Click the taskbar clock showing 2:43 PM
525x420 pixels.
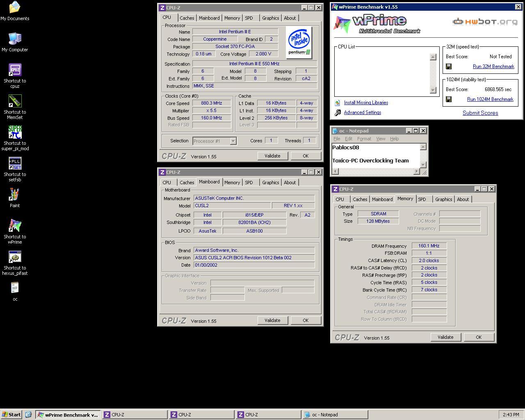click(x=511, y=415)
